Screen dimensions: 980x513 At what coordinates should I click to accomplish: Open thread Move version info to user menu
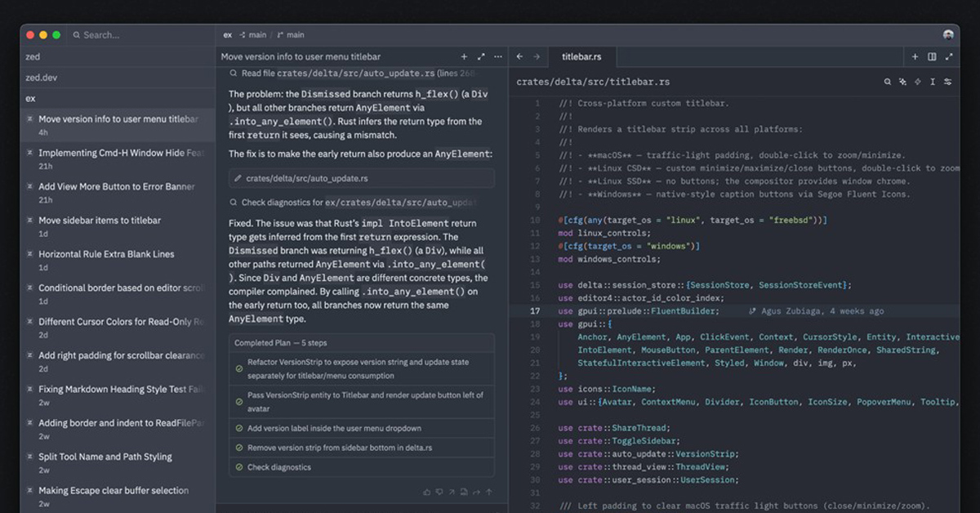coord(118,125)
